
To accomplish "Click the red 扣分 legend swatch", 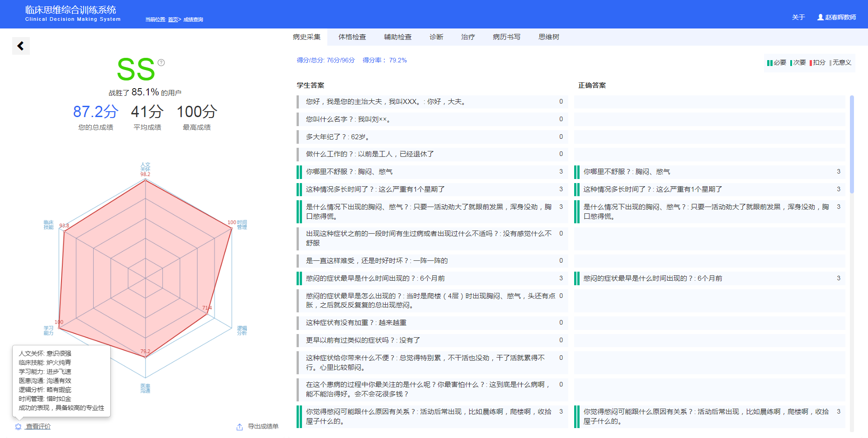I will 811,63.
